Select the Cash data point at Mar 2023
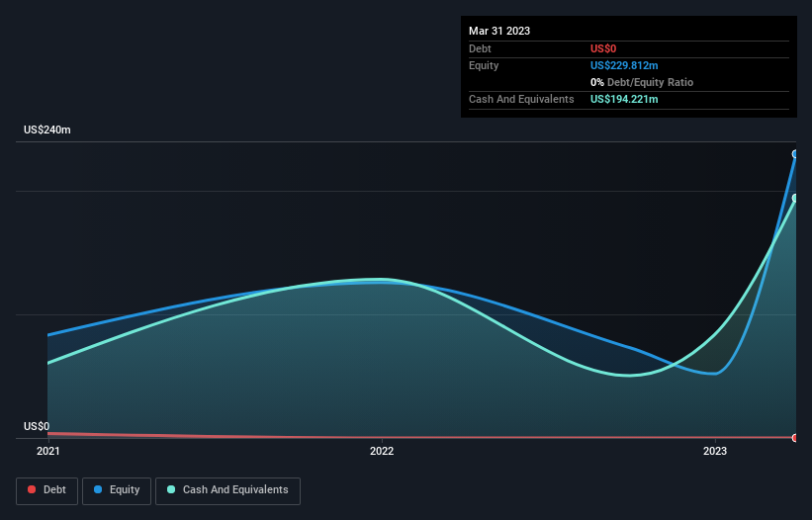812x520 pixels. 795,198
